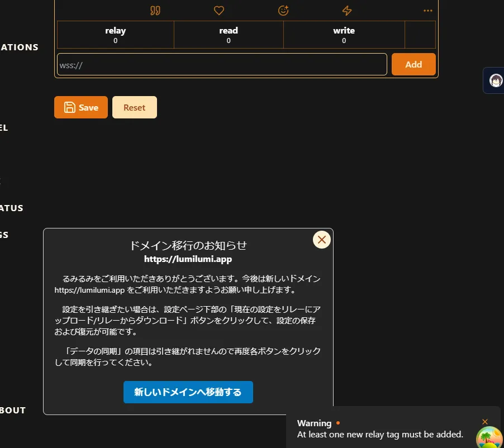
Task: Open the emoji reaction picker icon
Action: (x=283, y=11)
